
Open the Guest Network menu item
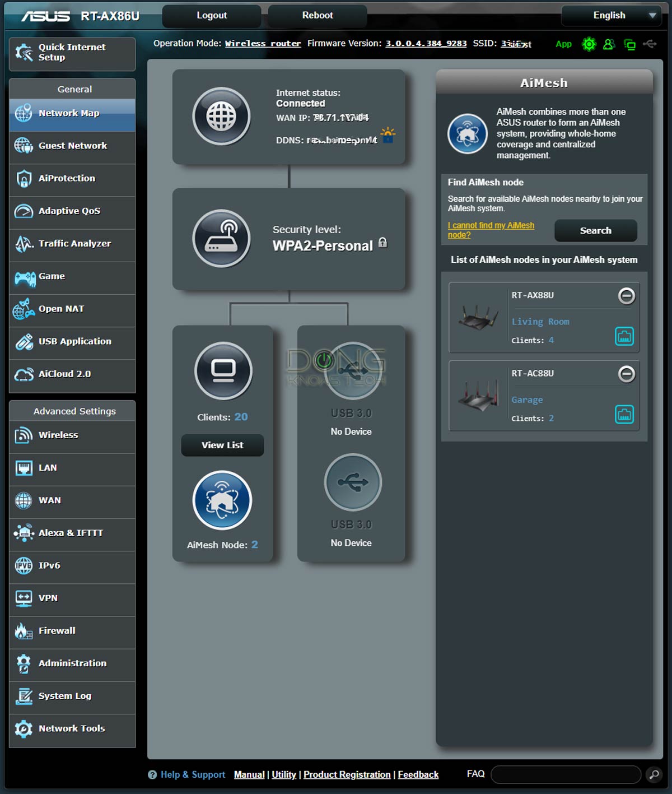72,146
